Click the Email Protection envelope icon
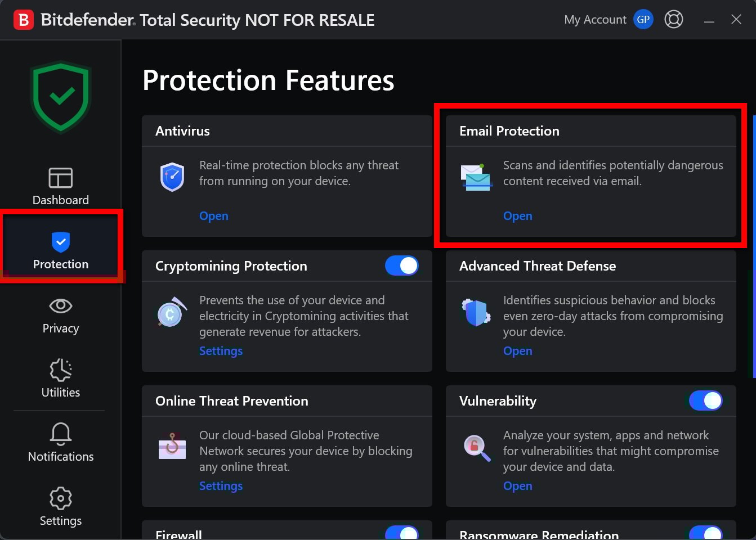Image resolution: width=756 pixels, height=540 pixels. pyautogui.click(x=476, y=177)
